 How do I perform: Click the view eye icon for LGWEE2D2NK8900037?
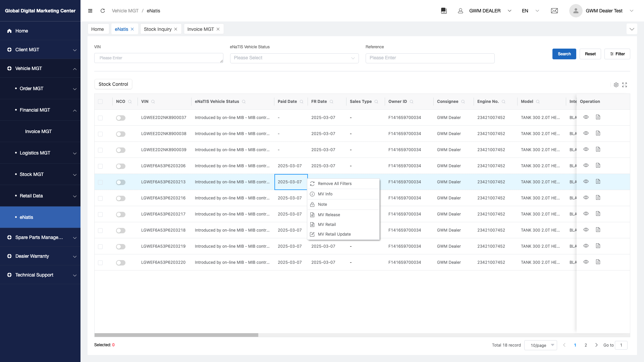pos(586,117)
